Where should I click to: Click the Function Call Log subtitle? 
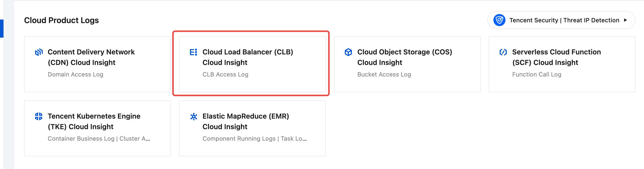537,74
